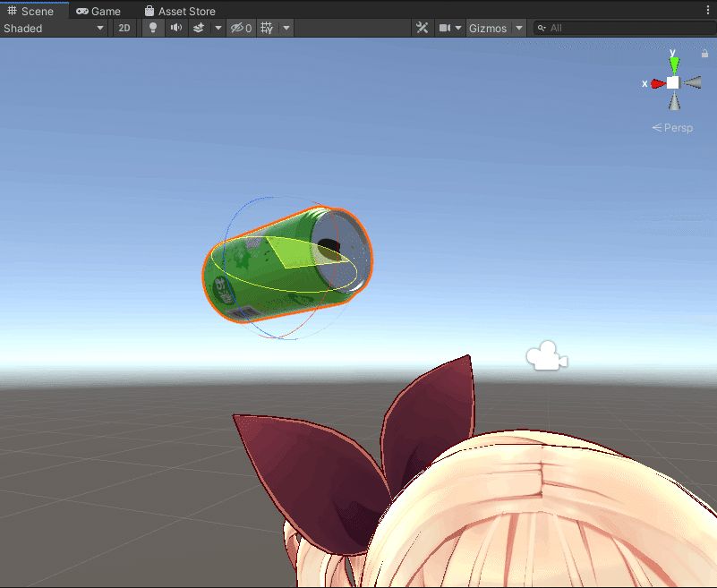
Task: Open the scene view three-dot options menu
Action: click(x=708, y=11)
